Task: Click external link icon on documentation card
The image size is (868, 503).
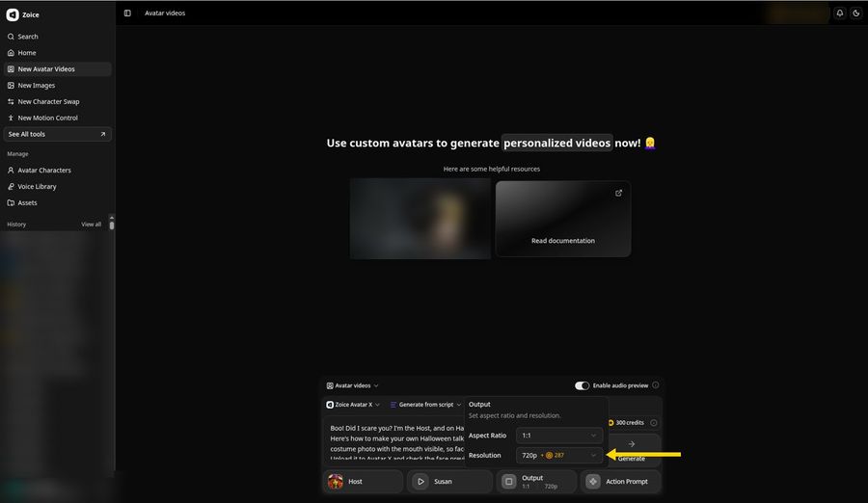Action: pyautogui.click(x=618, y=193)
